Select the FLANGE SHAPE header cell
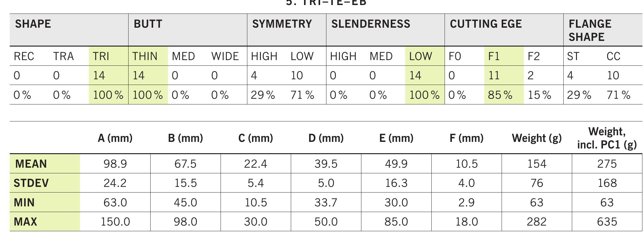The height and width of the screenshot is (235, 644). (x=590, y=30)
